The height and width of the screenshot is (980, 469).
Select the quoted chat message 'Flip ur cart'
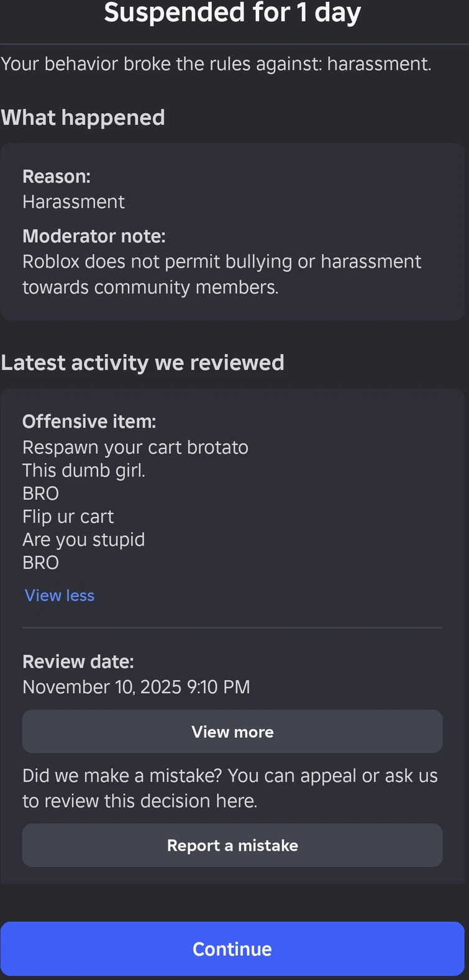(x=68, y=516)
